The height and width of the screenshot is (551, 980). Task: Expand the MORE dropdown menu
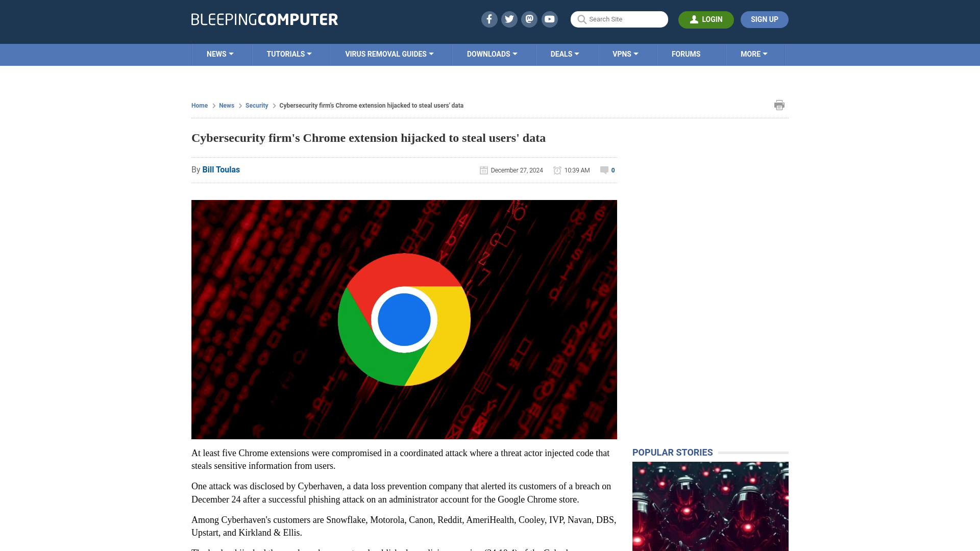pyautogui.click(x=754, y=54)
